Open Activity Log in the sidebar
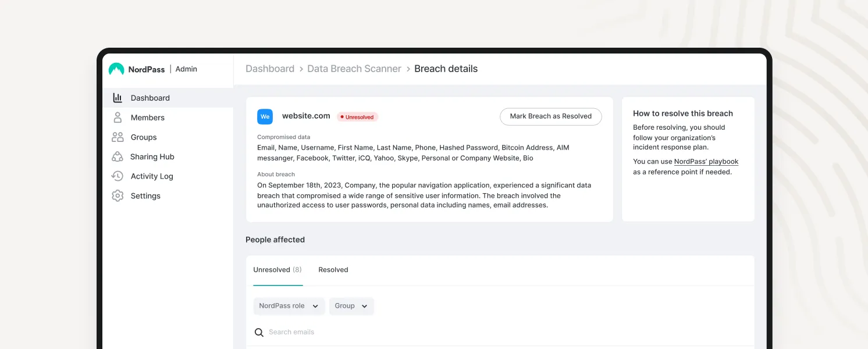The width and height of the screenshot is (868, 349). coord(152,176)
